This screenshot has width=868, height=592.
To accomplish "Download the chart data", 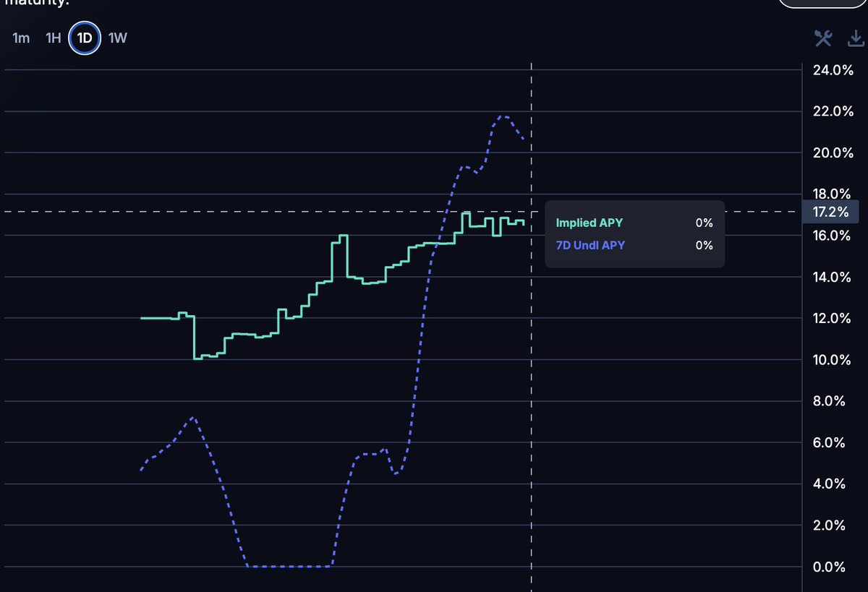I will pos(855,38).
